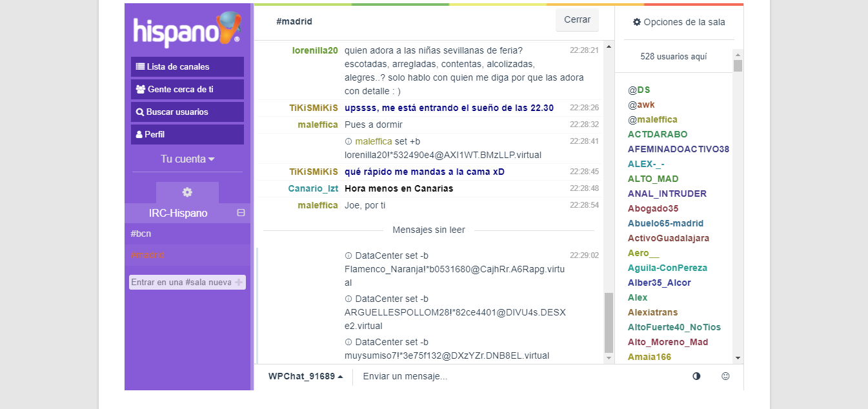
Task: Click the #madrid channel title header
Action: [x=294, y=21]
